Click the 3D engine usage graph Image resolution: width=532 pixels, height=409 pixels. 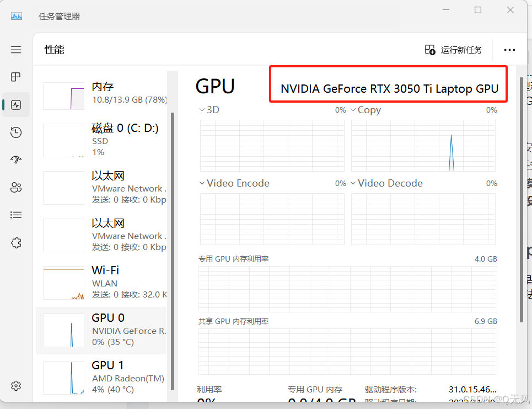(272, 146)
